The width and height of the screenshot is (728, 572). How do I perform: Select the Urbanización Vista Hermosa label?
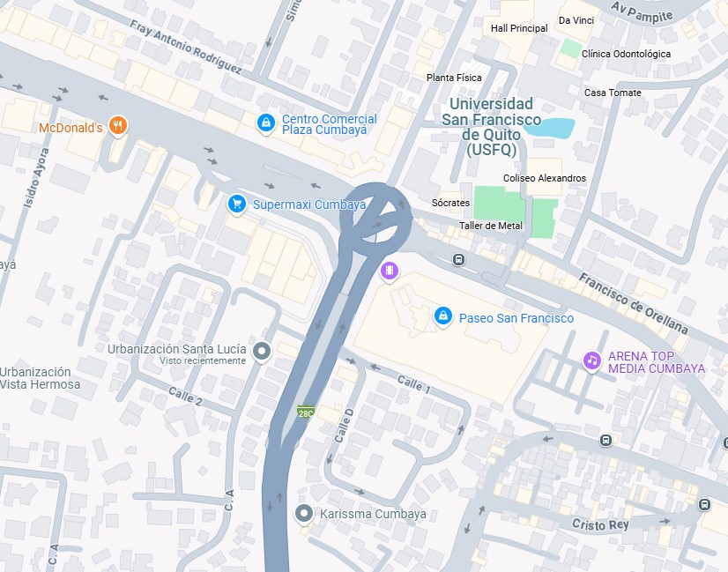pos(40,378)
